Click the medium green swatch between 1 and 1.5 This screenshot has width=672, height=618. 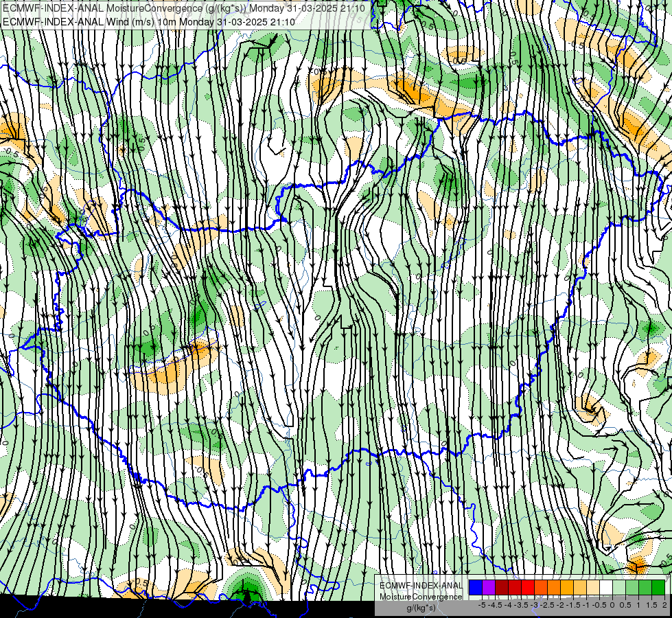[x=645, y=587]
